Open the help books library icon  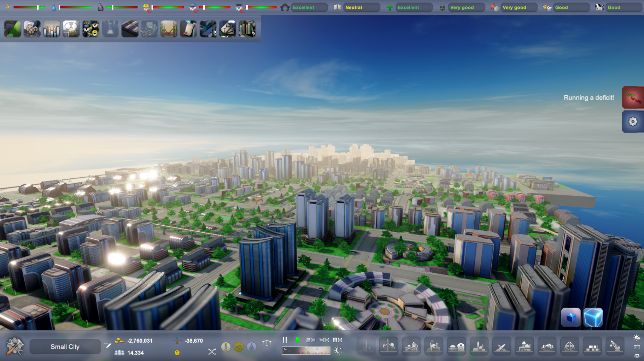pos(247,29)
